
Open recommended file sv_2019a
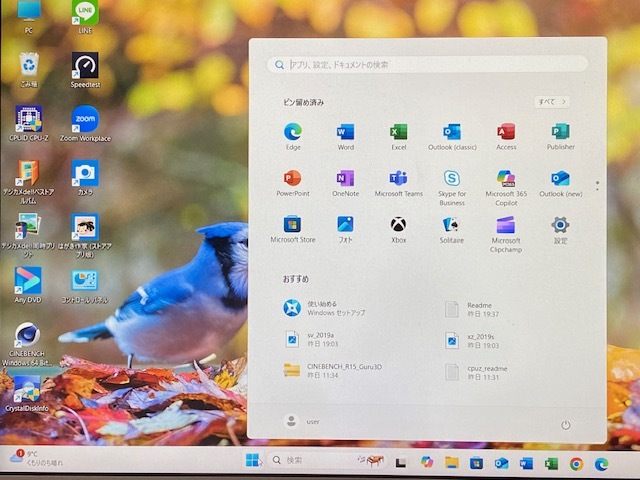pos(311,339)
